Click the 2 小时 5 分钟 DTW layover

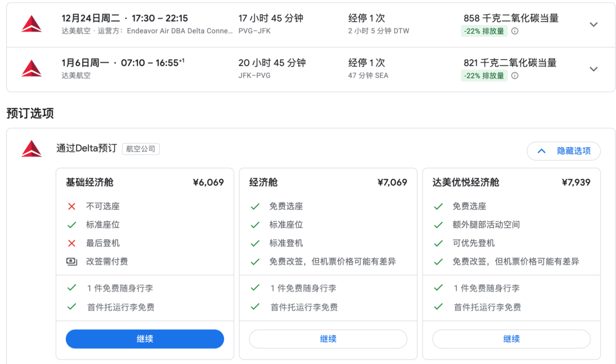click(x=379, y=31)
